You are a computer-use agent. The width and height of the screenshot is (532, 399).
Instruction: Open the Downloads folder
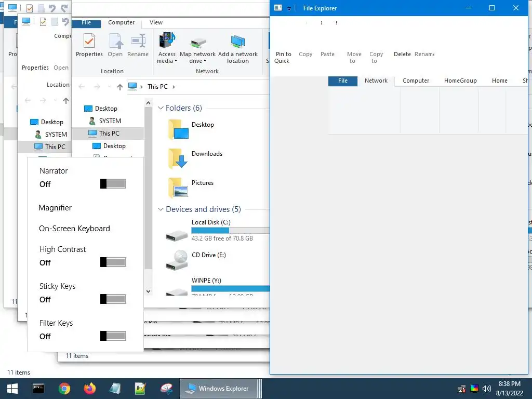point(179,158)
